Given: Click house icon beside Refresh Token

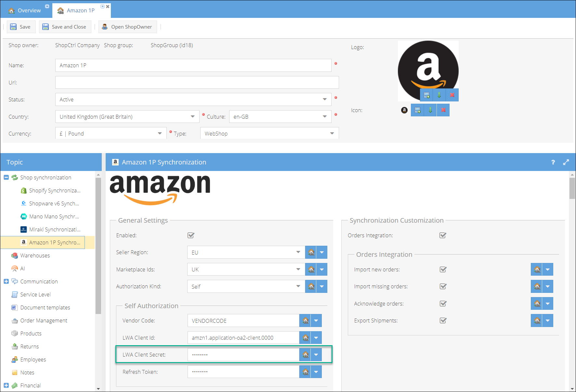Looking at the screenshot, I should 305,372.
